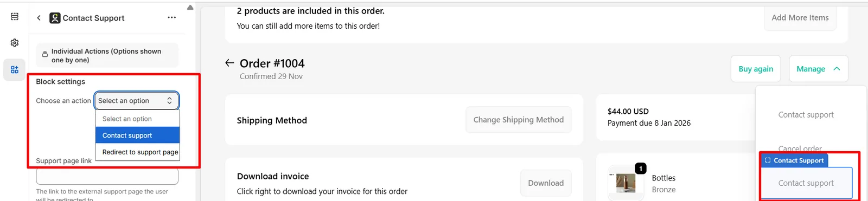868x201 pixels.
Task: Open the Choose an action dropdown
Action: pos(136,101)
